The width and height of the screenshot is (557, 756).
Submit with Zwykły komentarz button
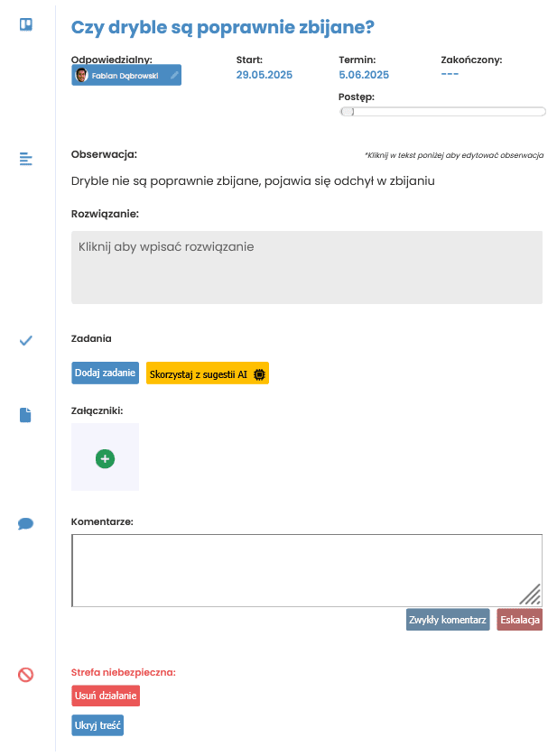pyautogui.click(x=448, y=620)
